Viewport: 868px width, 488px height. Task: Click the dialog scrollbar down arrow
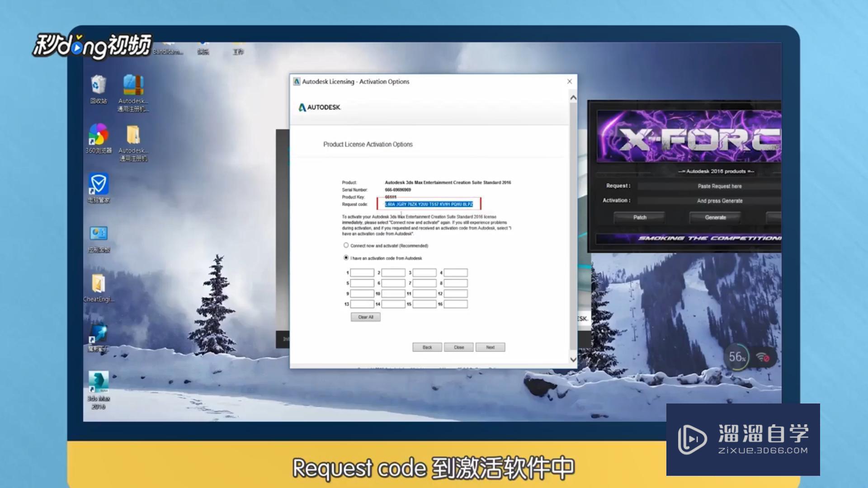tap(573, 360)
